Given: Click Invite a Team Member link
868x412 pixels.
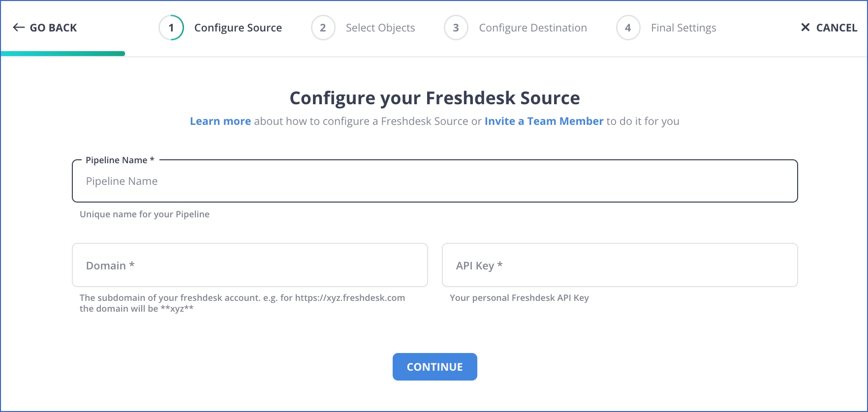Looking at the screenshot, I should (544, 121).
